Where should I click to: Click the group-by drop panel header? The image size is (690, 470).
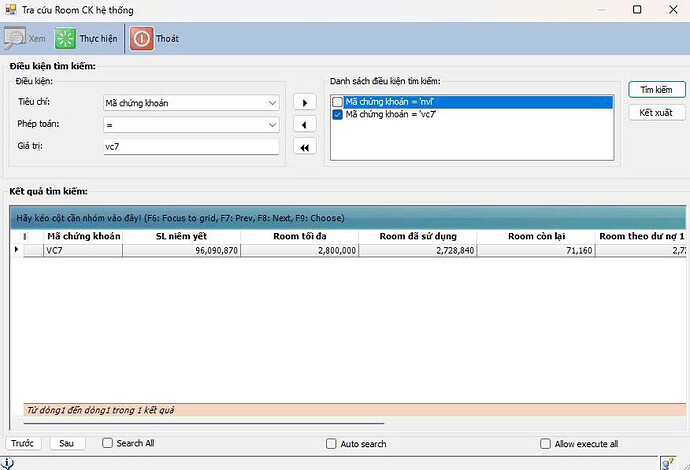tap(348, 218)
